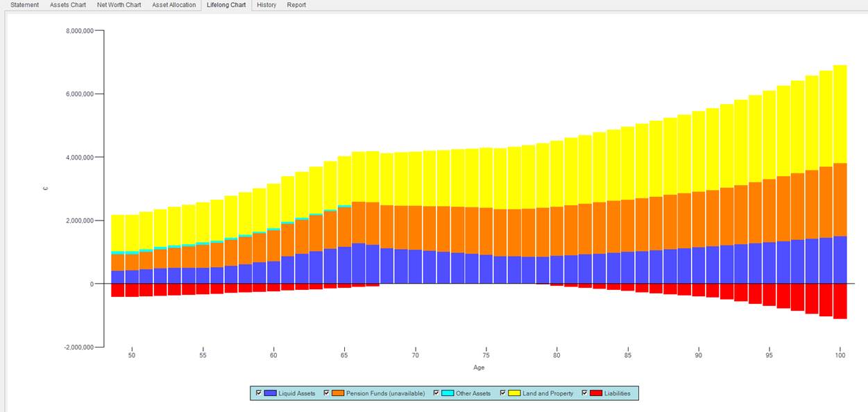Pick the red Liabilities legend swatch
This screenshot has width=868, height=412.
(596, 393)
